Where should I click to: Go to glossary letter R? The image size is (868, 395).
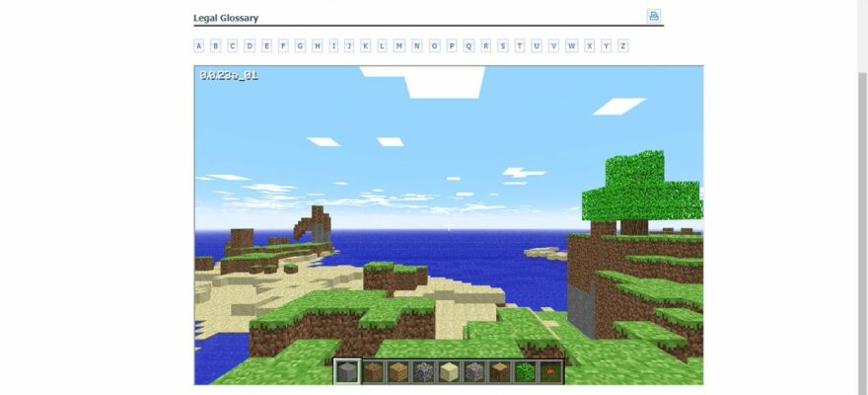pyautogui.click(x=486, y=46)
